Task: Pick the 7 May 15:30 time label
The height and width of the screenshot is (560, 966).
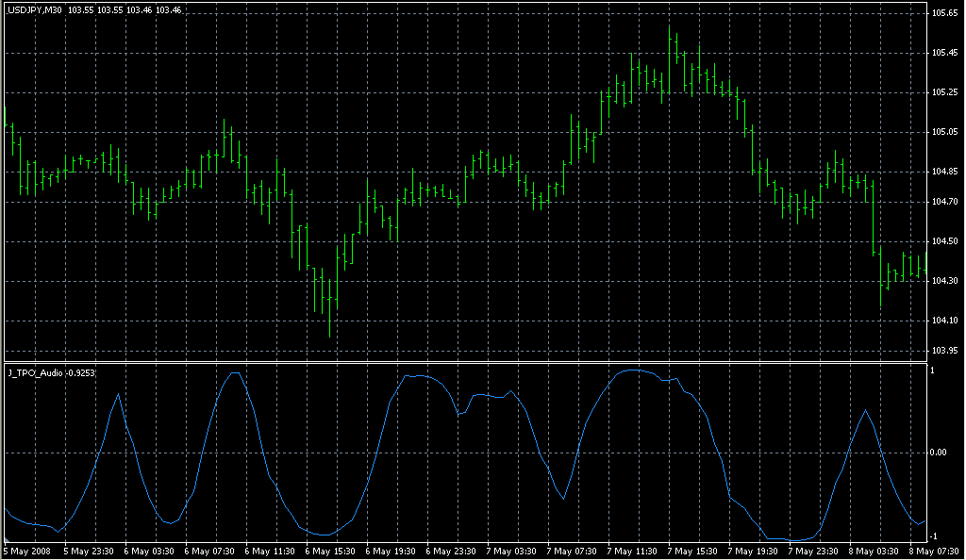Action: 692,552
